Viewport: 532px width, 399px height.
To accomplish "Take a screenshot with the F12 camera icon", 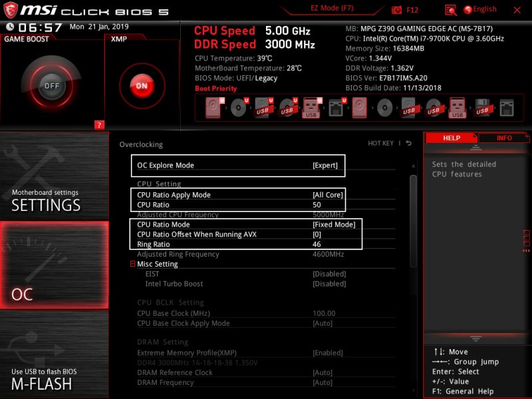I will tap(396, 10).
